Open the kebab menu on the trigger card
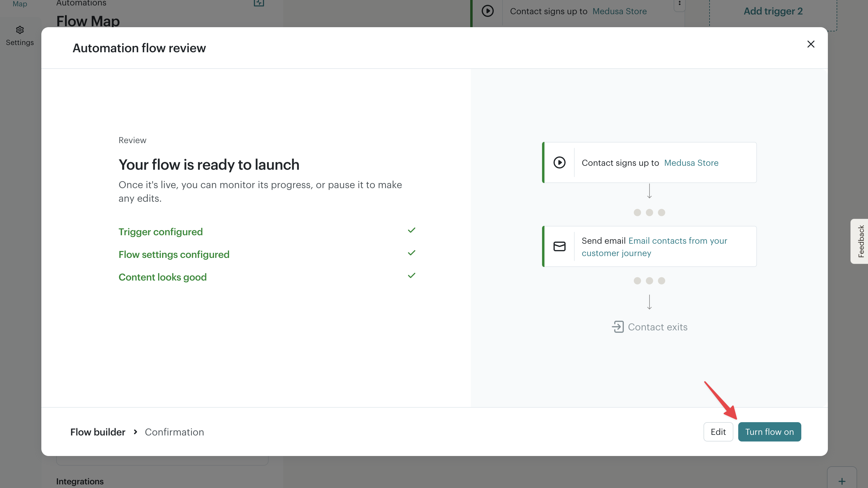 [x=680, y=3]
